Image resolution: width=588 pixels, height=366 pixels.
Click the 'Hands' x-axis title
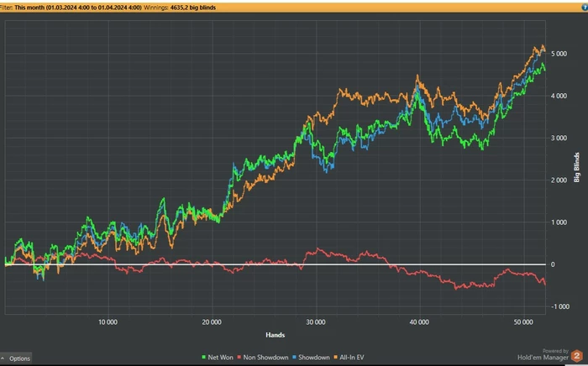point(276,335)
